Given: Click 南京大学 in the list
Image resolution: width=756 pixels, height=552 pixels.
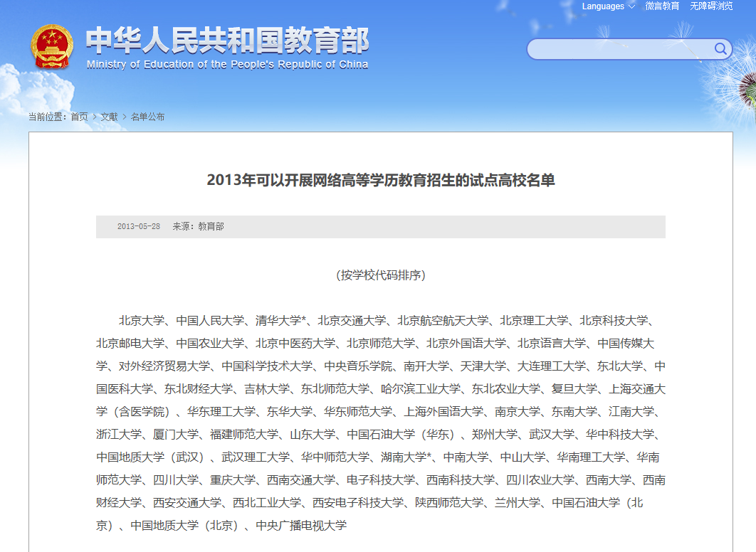Looking at the screenshot, I should [x=518, y=412].
